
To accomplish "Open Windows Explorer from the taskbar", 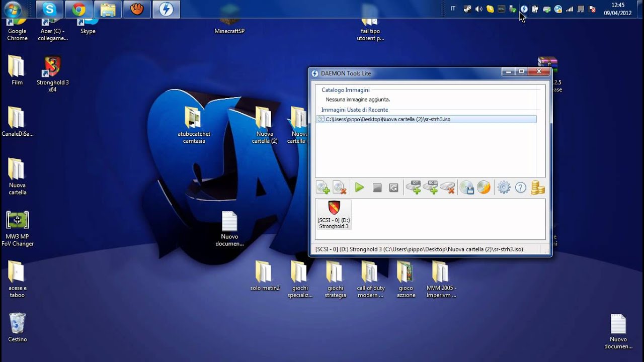I will tap(108, 9).
